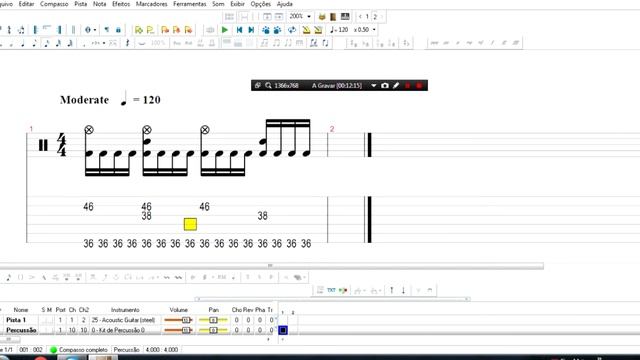
Task: Click the first yellow measure flag icon
Action: pos(139,30)
